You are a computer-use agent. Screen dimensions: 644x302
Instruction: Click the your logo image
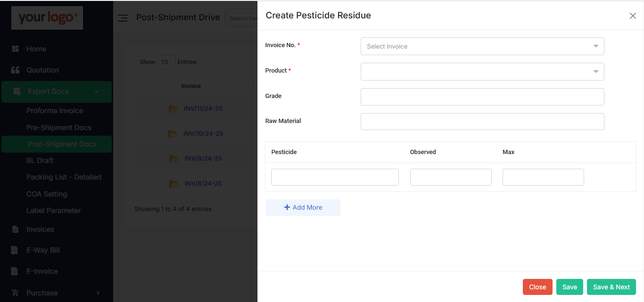click(47, 18)
